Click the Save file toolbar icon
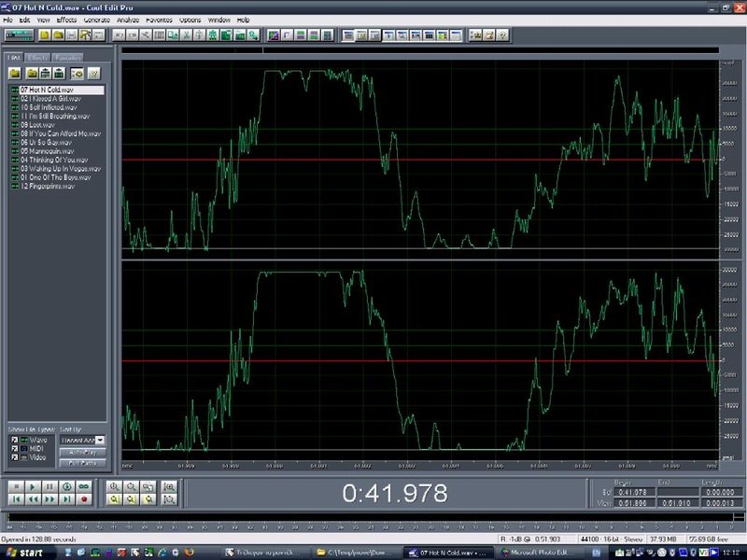747x560 pixels. [70, 35]
